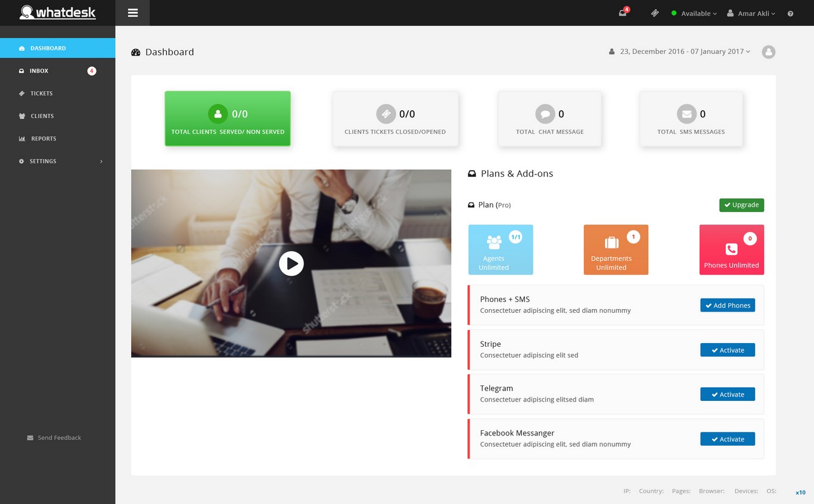Click the round user avatar beside date range
Image resolution: width=814 pixels, height=504 pixels.
(x=769, y=52)
